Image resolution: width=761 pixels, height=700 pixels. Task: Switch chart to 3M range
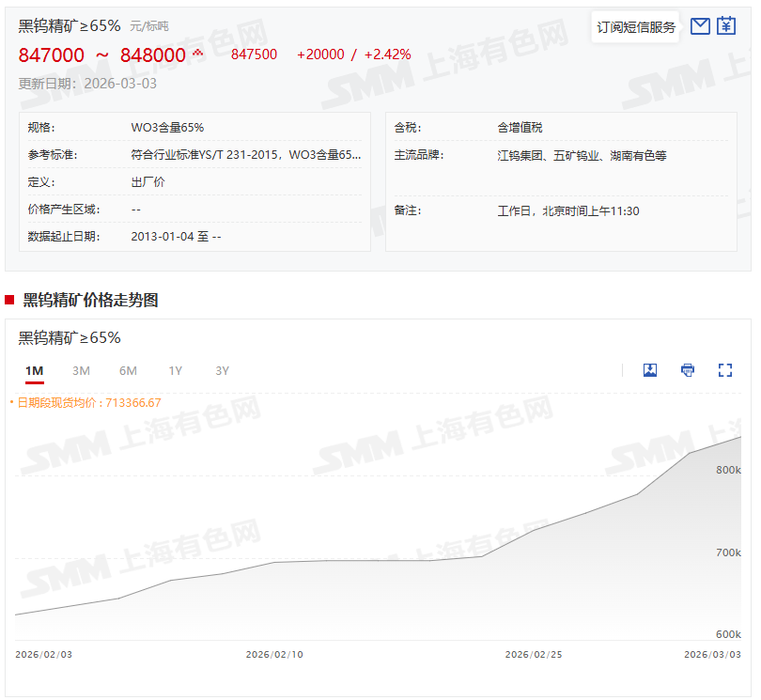click(x=82, y=371)
